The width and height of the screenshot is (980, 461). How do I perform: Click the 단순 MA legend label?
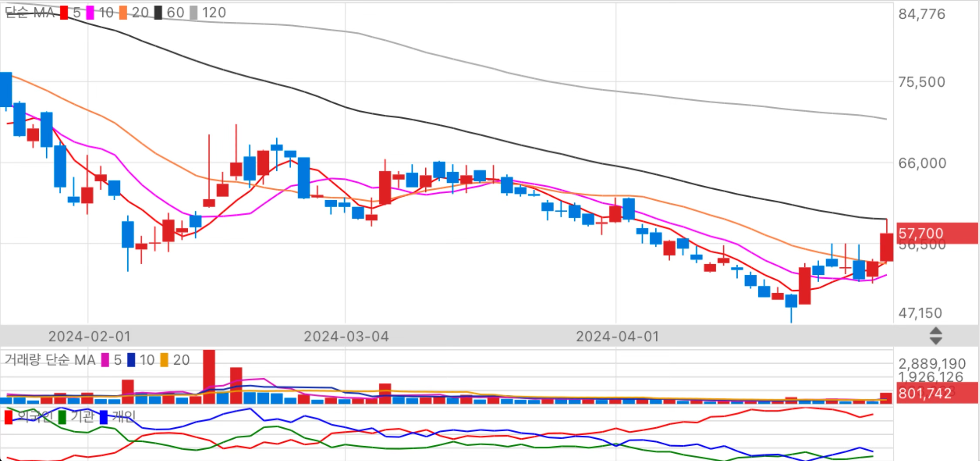30,13
